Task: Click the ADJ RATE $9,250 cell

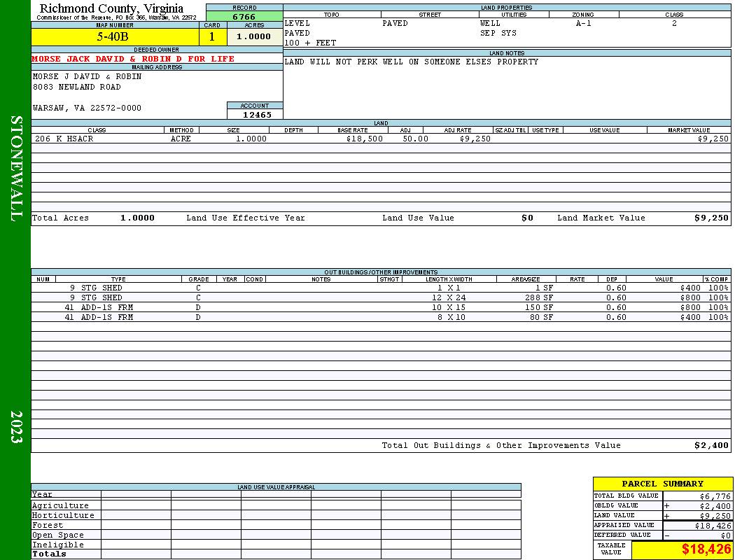Action: point(475,139)
